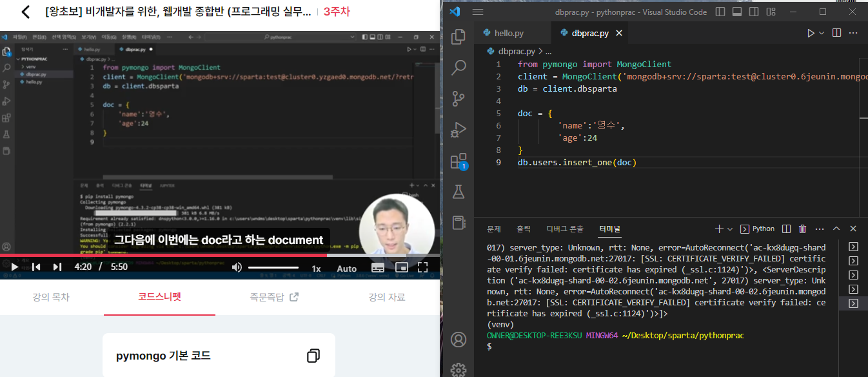The height and width of the screenshot is (377, 868).
Task: Skip to previous lecture video
Action: point(36,267)
